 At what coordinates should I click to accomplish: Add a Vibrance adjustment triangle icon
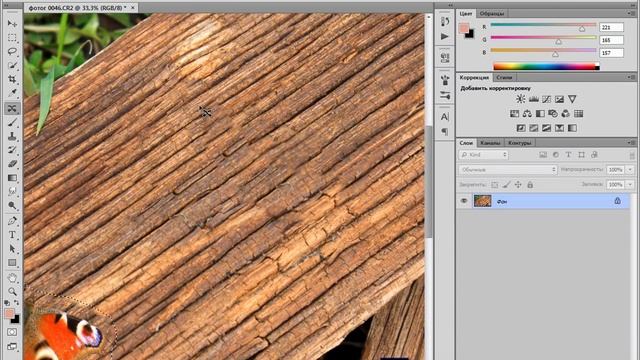click(572, 99)
